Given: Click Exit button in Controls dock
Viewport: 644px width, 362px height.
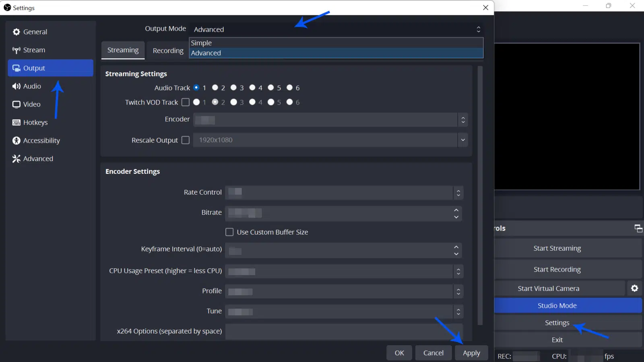Looking at the screenshot, I should pos(568,340).
